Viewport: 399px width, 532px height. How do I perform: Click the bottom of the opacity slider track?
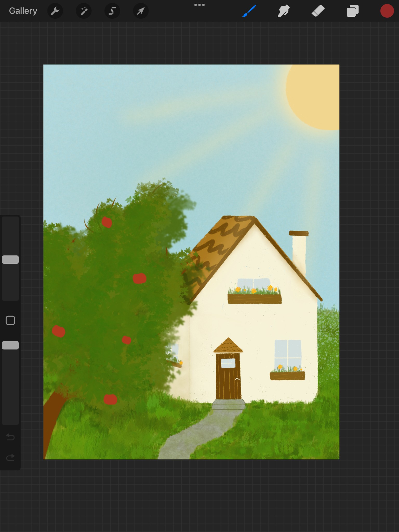pyautogui.click(x=10, y=421)
